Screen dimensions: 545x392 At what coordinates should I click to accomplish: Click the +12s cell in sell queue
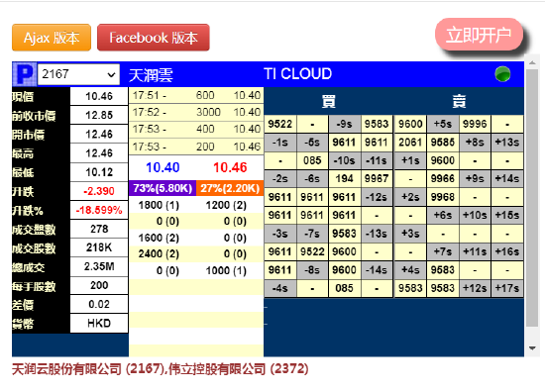pos(475,288)
